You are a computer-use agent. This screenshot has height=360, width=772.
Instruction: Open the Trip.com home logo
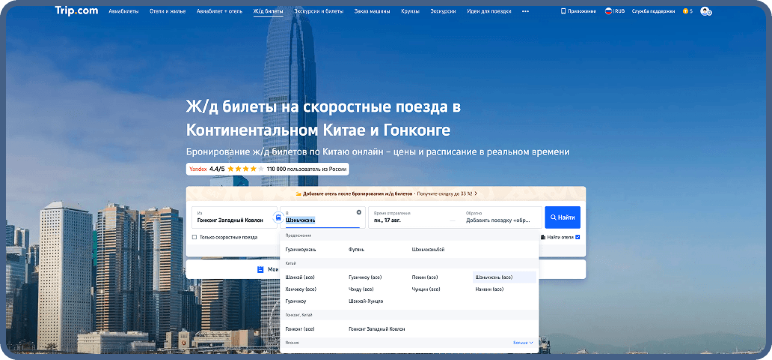pos(76,11)
